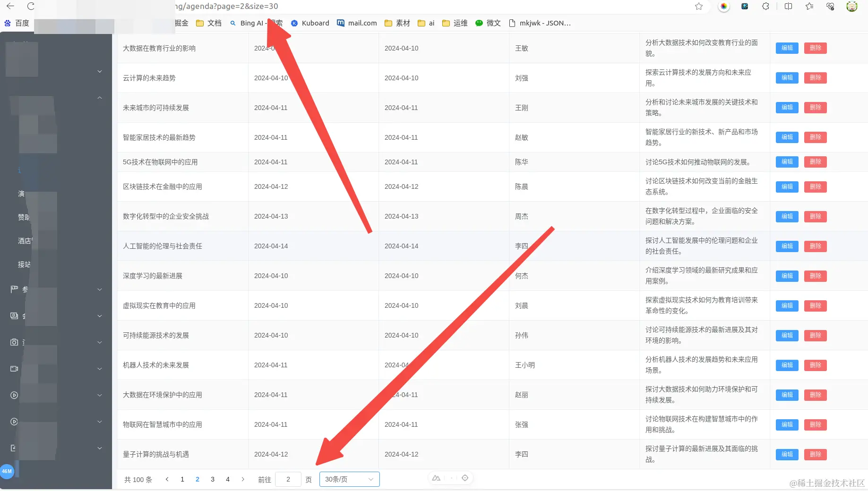Click the edit-note icon in the sidebar
The width and height of the screenshot is (868, 491).
(13, 448)
